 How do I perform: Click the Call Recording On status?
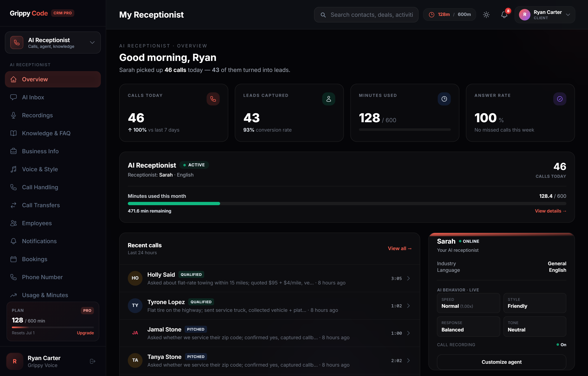[561, 345]
